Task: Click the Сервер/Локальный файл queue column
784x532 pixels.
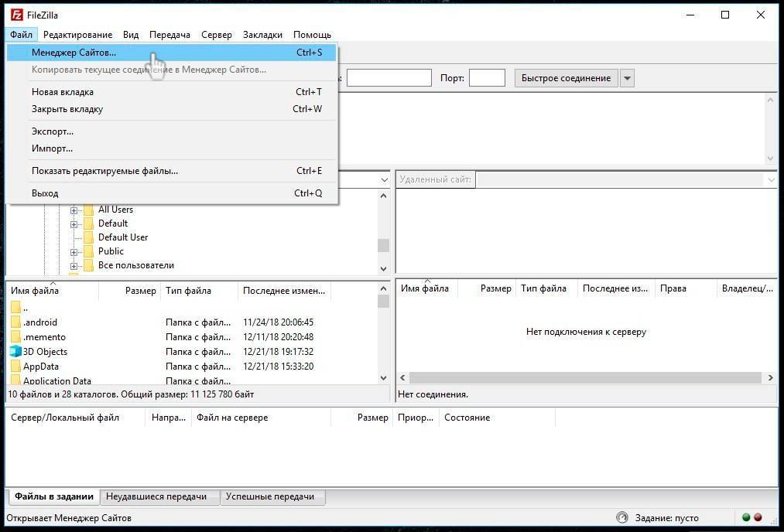Action: (x=75, y=418)
